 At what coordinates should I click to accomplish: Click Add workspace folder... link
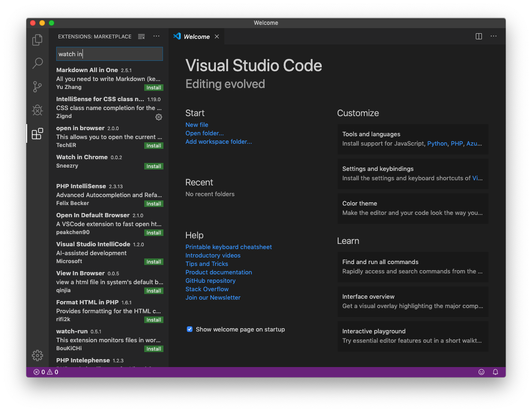(x=219, y=142)
